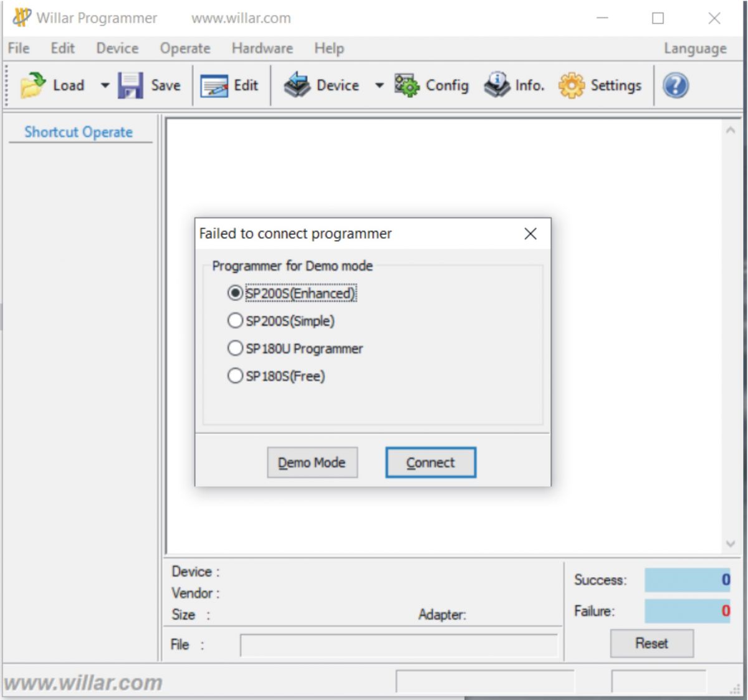Click the Info. chip icon
748x700 pixels.
tap(497, 85)
